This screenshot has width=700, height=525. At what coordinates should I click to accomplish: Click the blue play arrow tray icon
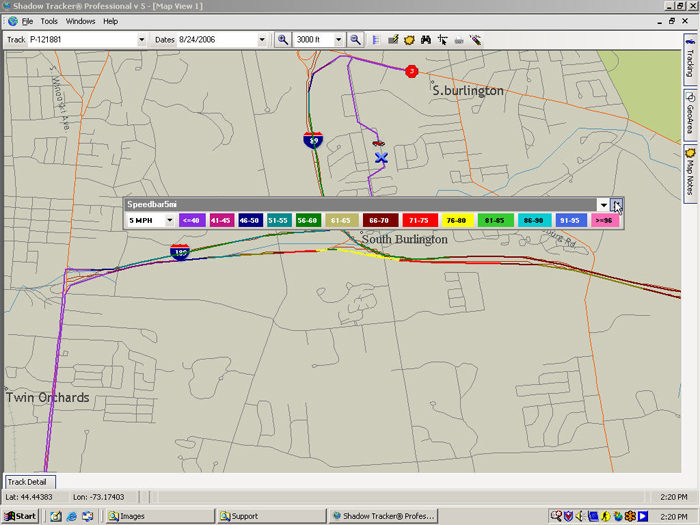click(x=642, y=517)
